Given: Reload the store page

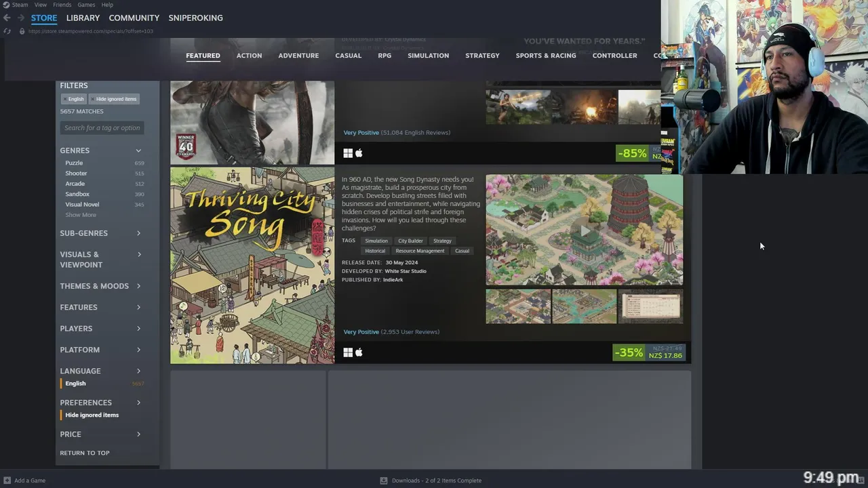Looking at the screenshot, I should click(7, 31).
